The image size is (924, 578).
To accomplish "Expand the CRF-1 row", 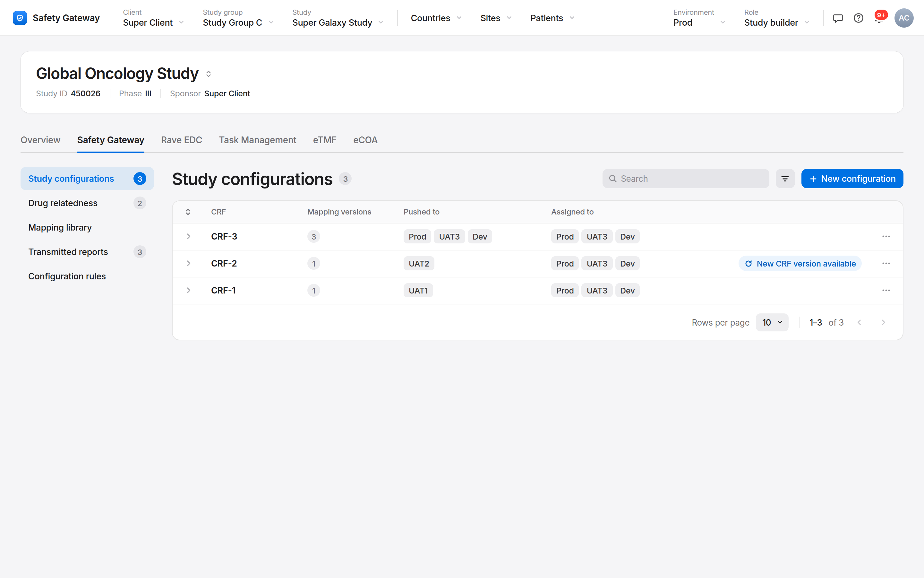I will [x=188, y=291].
